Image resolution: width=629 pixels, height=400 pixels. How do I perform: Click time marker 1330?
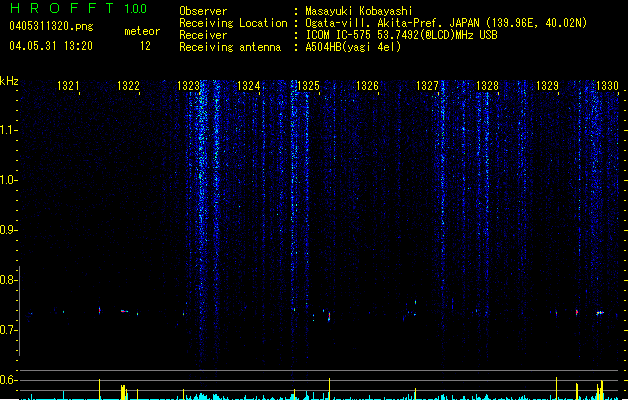pyautogui.click(x=607, y=86)
